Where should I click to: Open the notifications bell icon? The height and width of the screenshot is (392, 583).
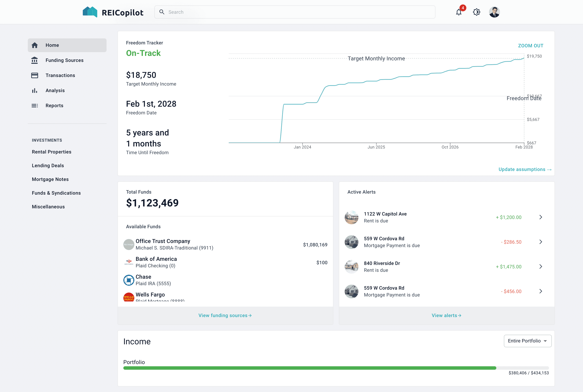(x=459, y=12)
